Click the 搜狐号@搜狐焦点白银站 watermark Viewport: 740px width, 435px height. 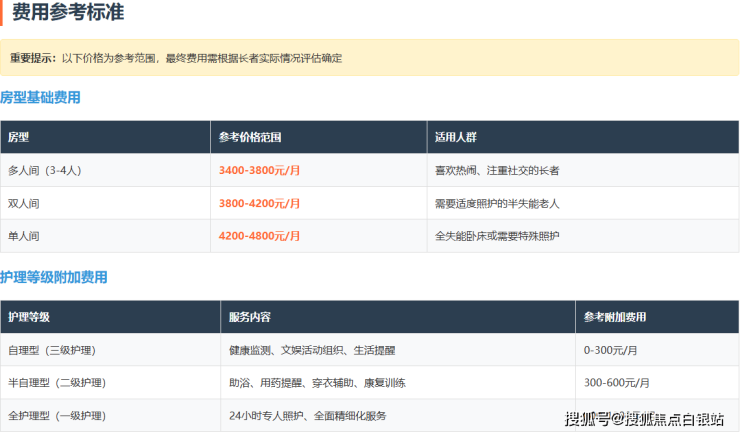644,419
